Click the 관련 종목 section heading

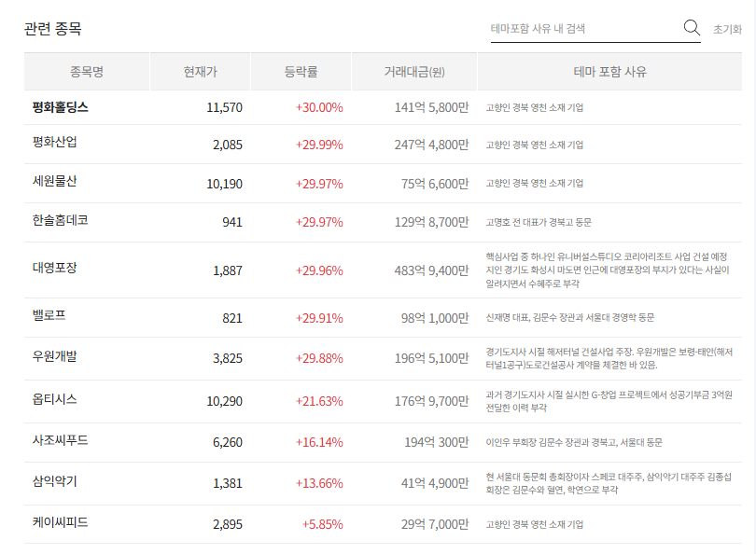53,29
